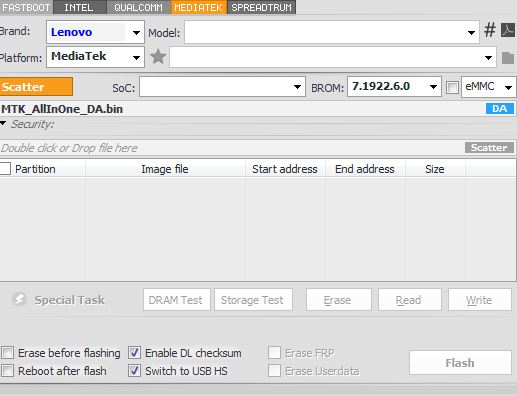Screen dimensions: 517x396
Task: Open the PDF manual icon
Action: (x=508, y=30)
